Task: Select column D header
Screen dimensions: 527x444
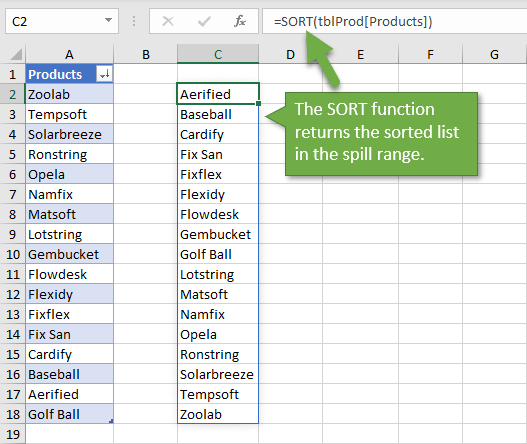Action: [x=290, y=54]
